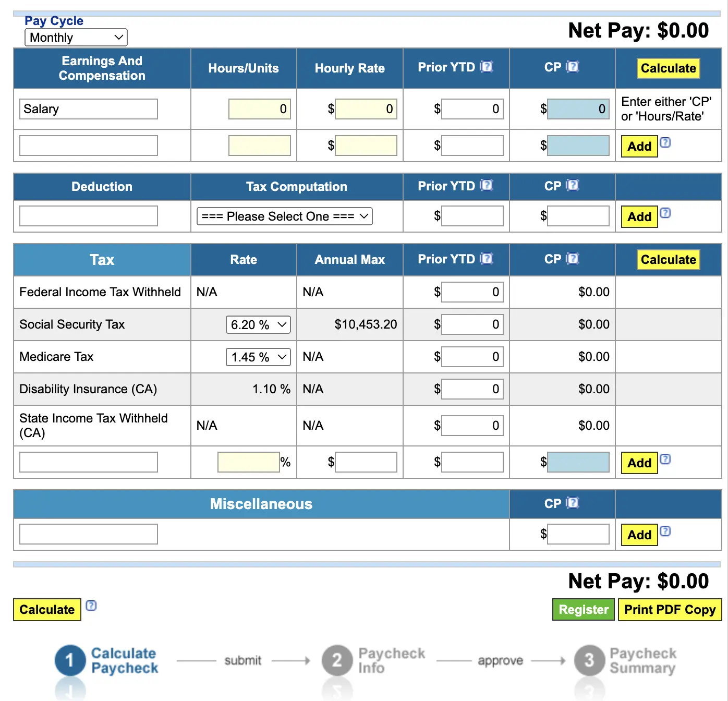Viewport: 728px width, 701px height.
Task: Open the Medicare Tax rate dropdown
Action: click(x=258, y=357)
